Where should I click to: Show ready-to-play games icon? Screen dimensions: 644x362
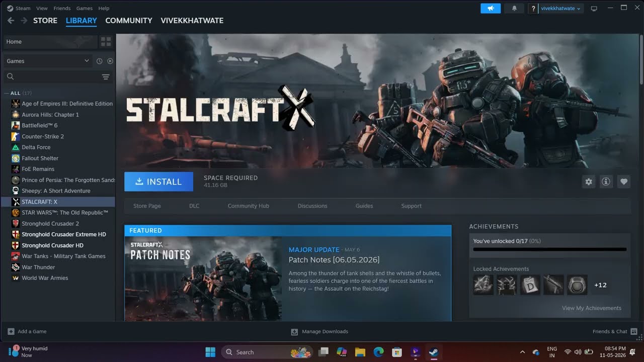[x=110, y=61]
